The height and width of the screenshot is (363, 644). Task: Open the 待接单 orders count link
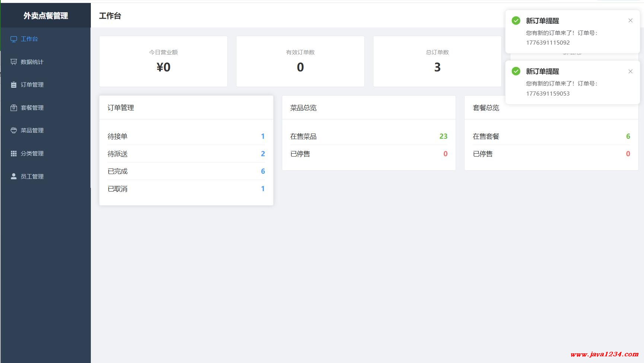coord(262,136)
